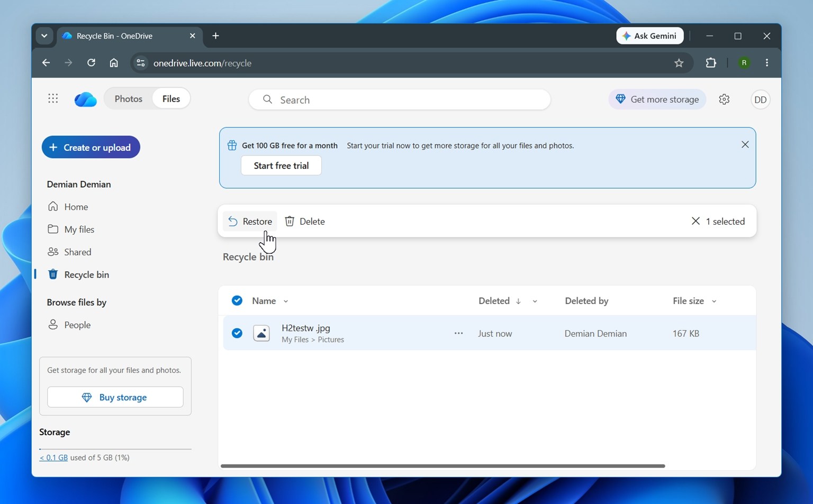Click the H2testw .jpg image file icon
Screen dimensions: 813x504
point(261,333)
